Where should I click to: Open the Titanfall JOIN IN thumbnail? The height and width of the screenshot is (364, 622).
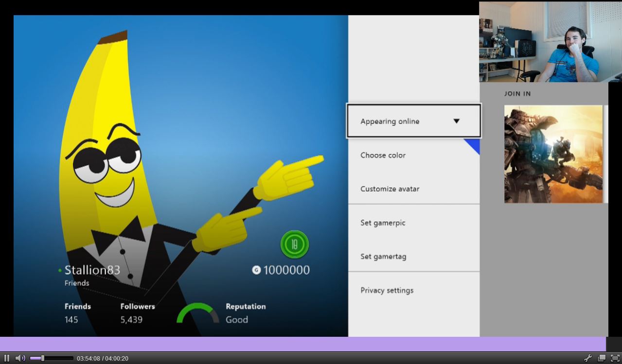coord(553,154)
